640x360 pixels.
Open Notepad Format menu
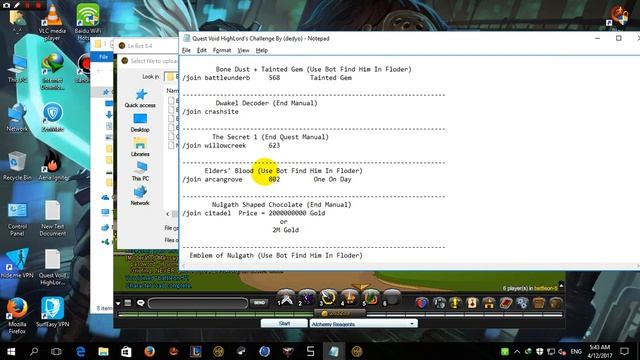click(x=222, y=50)
